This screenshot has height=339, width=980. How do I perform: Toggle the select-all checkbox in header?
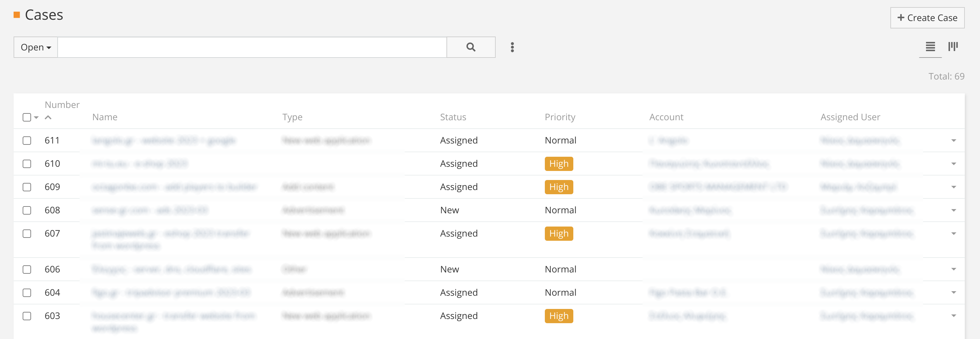click(27, 117)
